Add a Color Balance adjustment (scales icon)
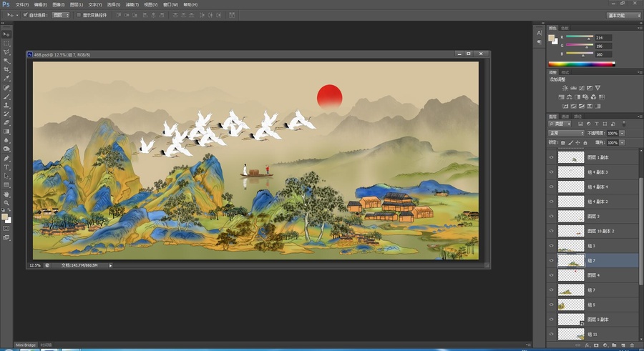Image resolution: width=644 pixels, height=351 pixels. tap(570, 97)
